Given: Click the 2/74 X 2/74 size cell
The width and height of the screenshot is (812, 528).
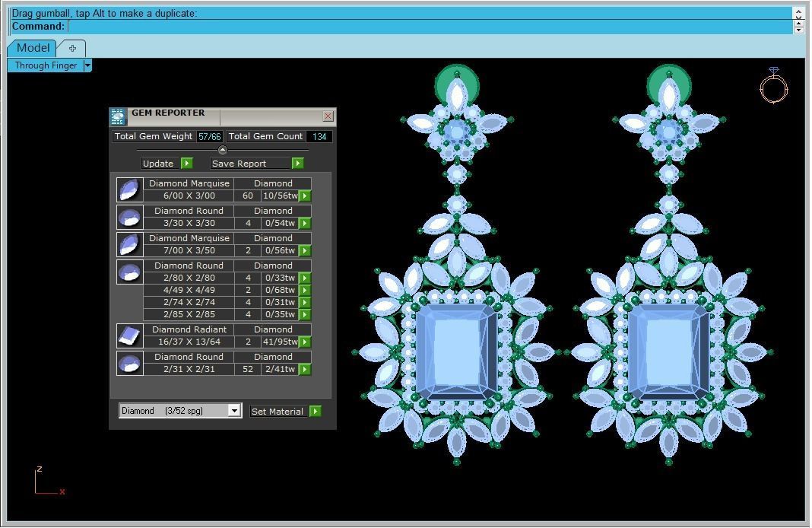Looking at the screenshot, I should point(189,303).
